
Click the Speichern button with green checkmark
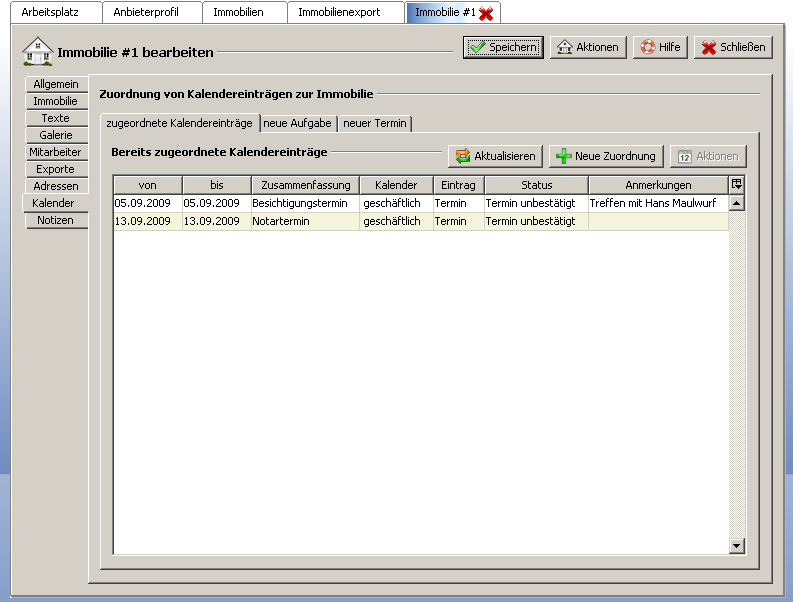(503, 47)
